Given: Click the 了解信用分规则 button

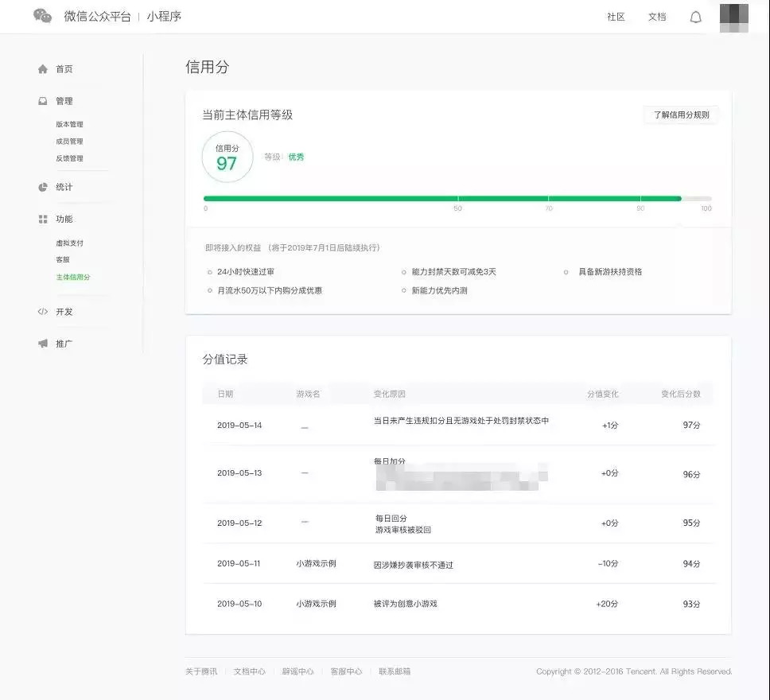Looking at the screenshot, I should click(x=681, y=115).
